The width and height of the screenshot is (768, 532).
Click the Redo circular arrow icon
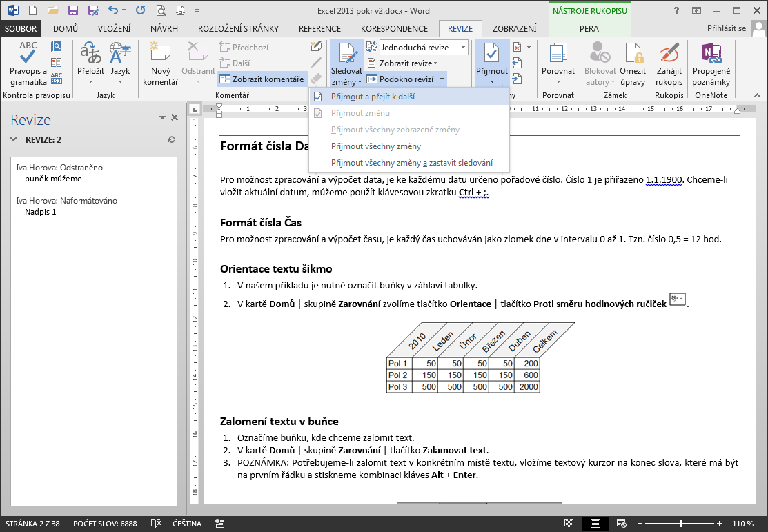click(140, 10)
